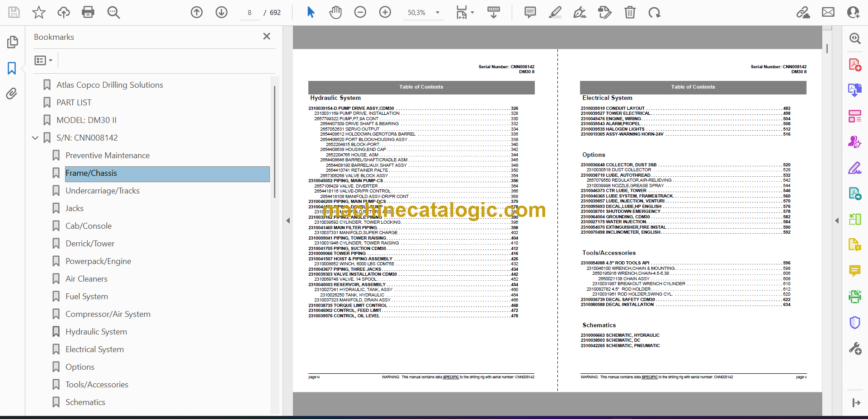Select the Highlight text tool
This screenshot has width=868, height=419.
point(555,12)
